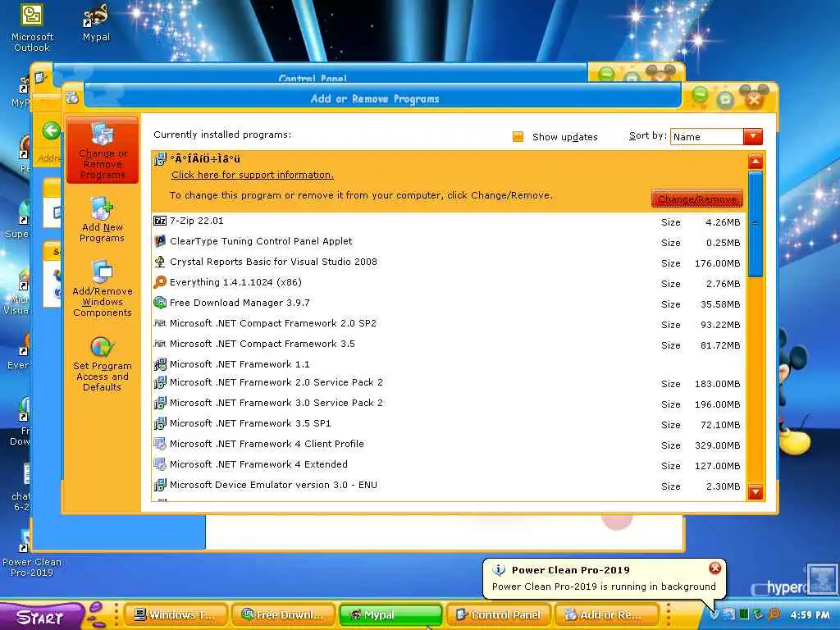The width and height of the screenshot is (840, 630).
Task: Click the Everything 1.4.1.1024 search icon
Action: click(x=160, y=282)
